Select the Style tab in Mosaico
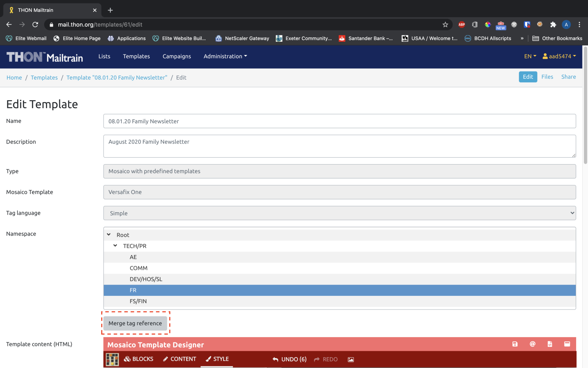 (217, 359)
